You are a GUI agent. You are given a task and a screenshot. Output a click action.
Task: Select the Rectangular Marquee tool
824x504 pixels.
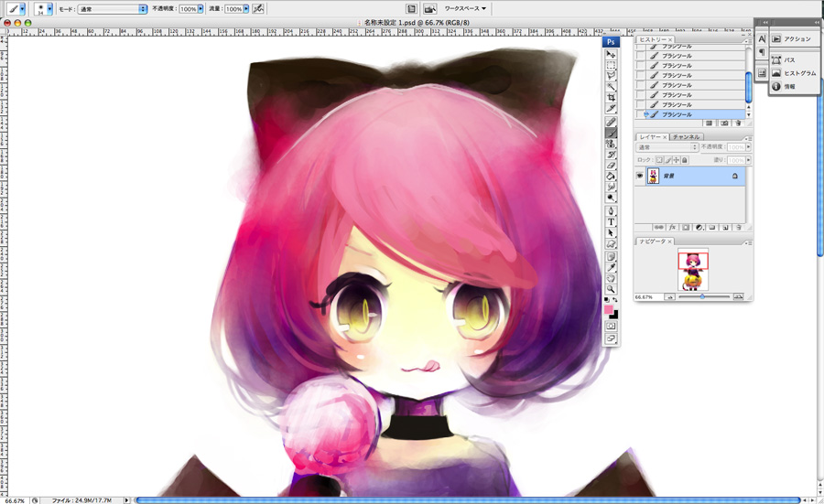coord(611,65)
